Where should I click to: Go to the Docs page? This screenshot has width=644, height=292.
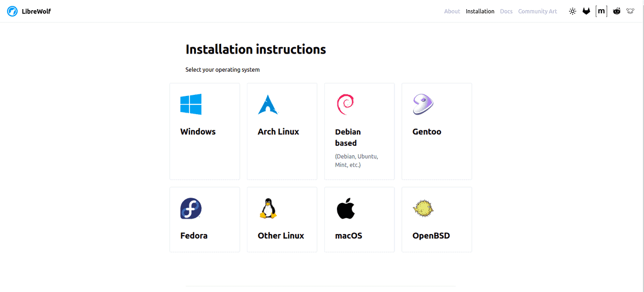tap(506, 11)
